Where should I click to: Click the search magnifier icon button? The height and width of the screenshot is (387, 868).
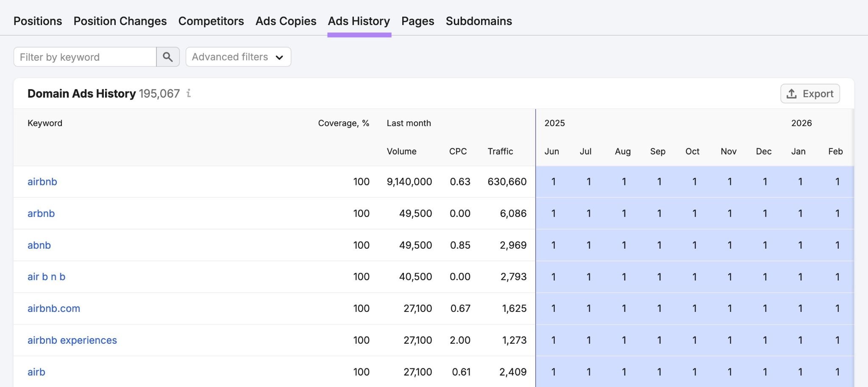click(x=168, y=57)
